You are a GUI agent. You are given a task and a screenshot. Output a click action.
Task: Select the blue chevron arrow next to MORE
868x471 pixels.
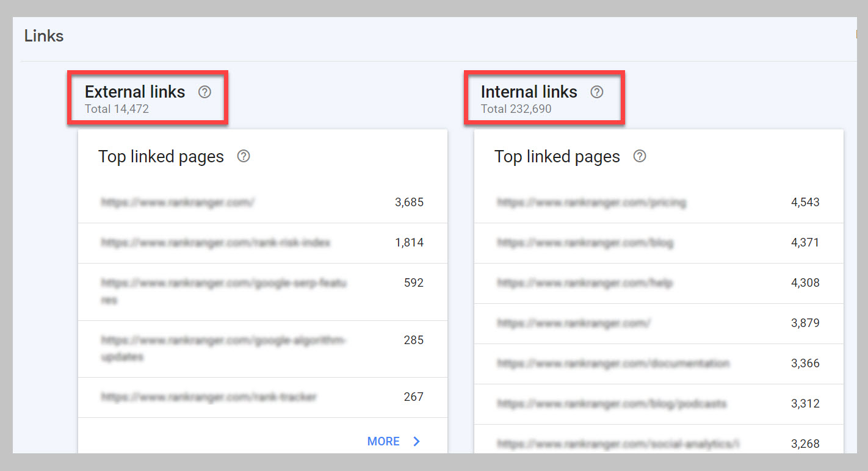pyautogui.click(x=416, y=441)
